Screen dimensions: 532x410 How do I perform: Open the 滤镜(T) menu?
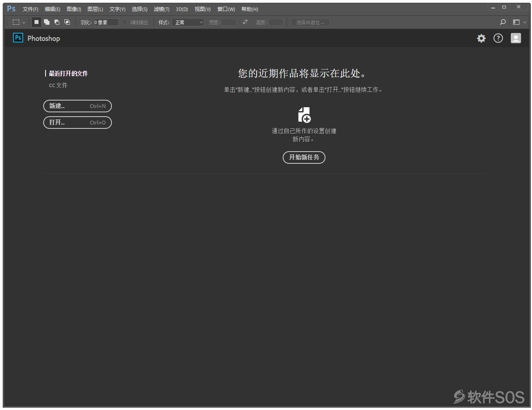161,9
